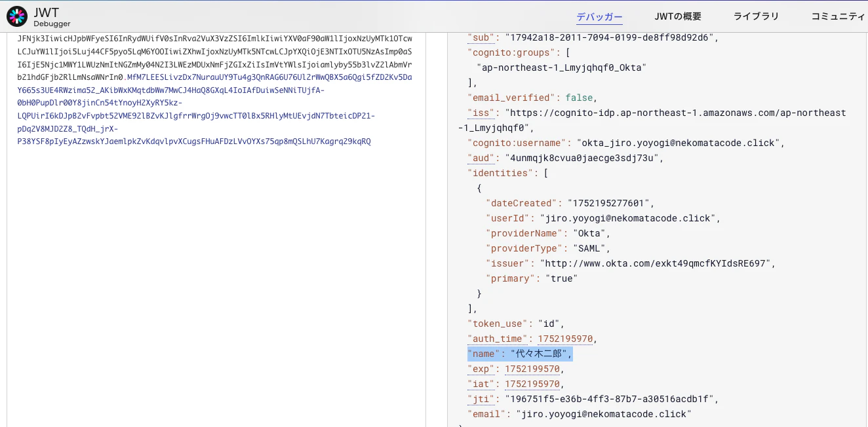This screenshot has width=868, height=427.
Task: Click the auth_time value 1752195970
Action: (x=565, y=339)
